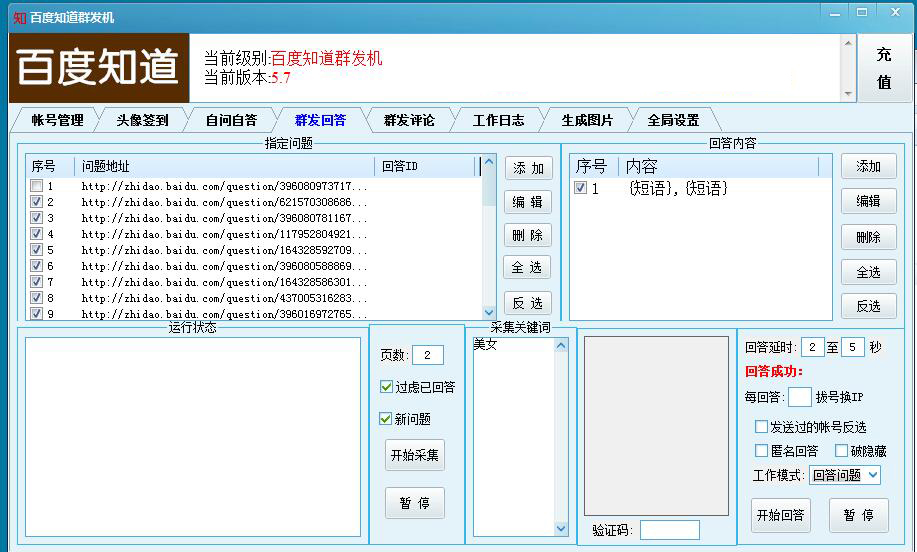Click 反 选 button in 指定问题 panel
This screenshot has height=552, width=917.
pyautogui.click(x=528, y=303)
